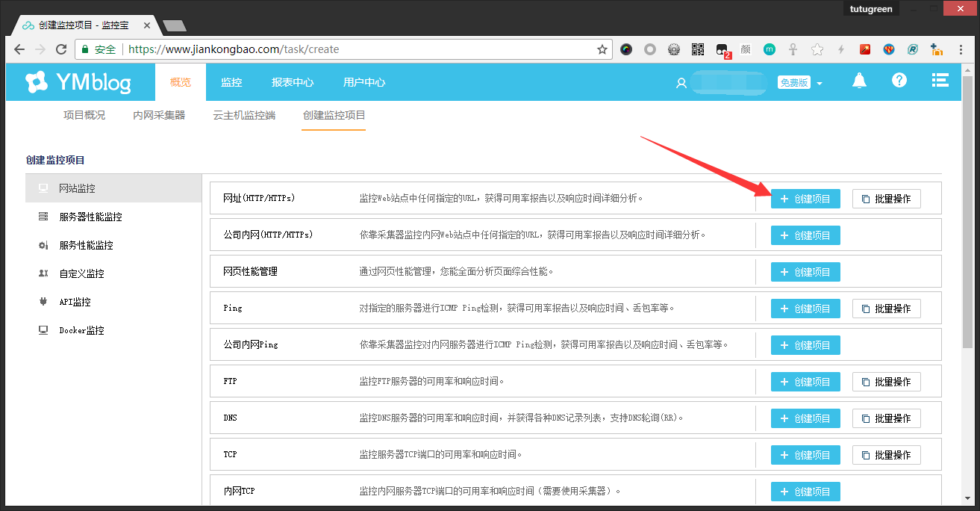
Task: Go back with the browser back arrow
Action: (x=20, y=49)
